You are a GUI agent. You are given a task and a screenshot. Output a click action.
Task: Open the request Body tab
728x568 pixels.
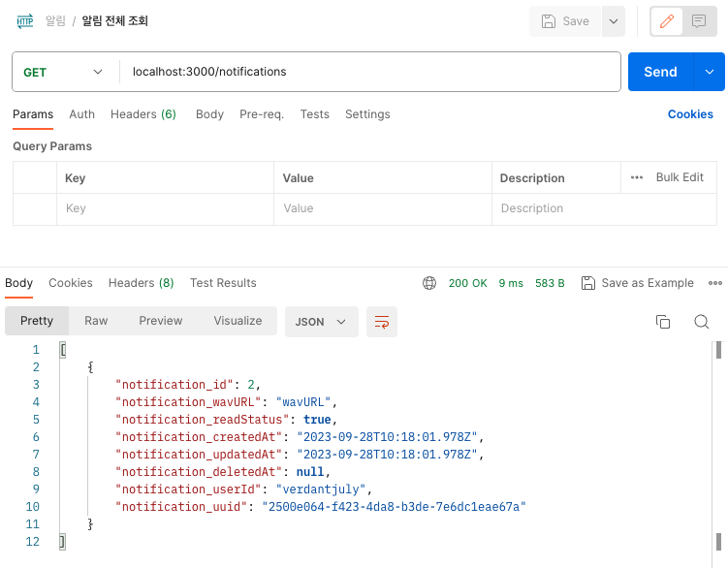[209, 114]
